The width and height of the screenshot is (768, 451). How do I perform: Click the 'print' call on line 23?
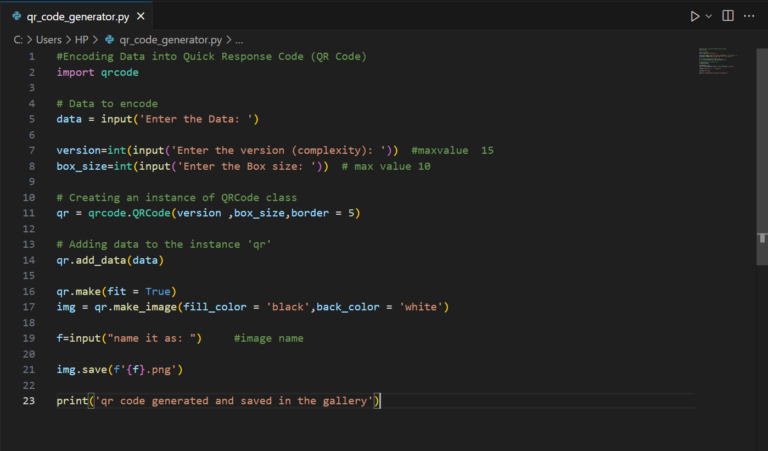(x=72, y=401)
